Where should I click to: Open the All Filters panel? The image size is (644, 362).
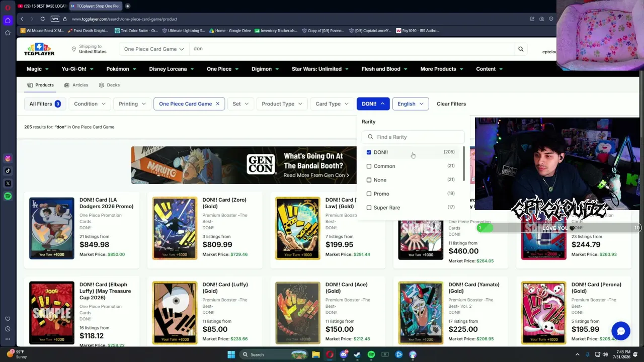45,104
